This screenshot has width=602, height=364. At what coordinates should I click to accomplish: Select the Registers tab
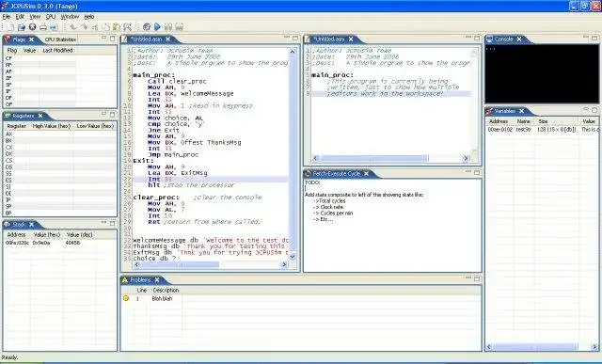24,116
